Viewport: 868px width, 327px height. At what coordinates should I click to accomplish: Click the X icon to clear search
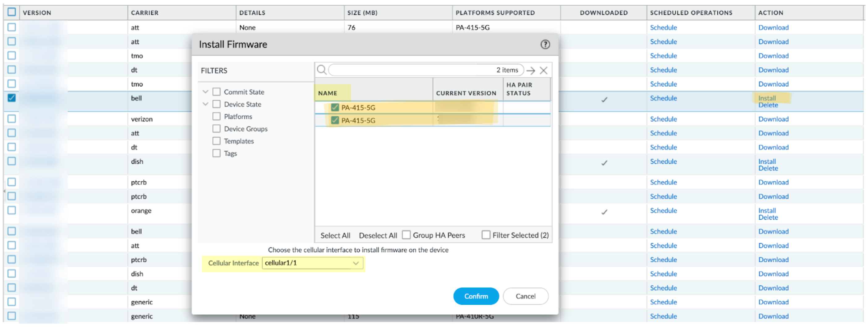click(543, 71)
